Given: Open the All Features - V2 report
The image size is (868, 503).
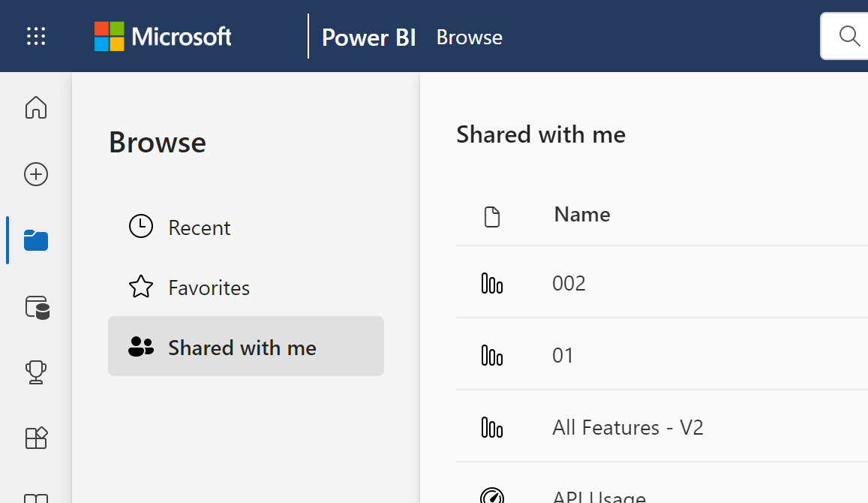Looking at the screenshot, I should [627, 427].
